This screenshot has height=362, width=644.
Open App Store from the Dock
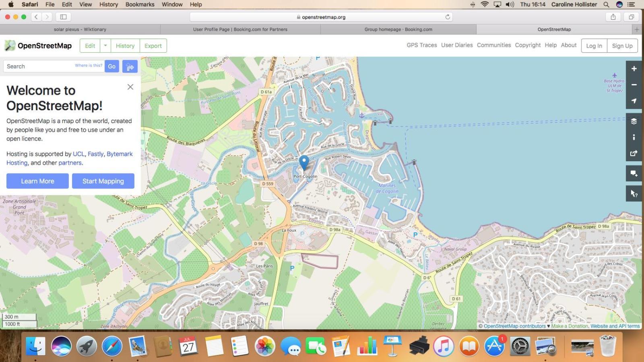tap(494, 346)
